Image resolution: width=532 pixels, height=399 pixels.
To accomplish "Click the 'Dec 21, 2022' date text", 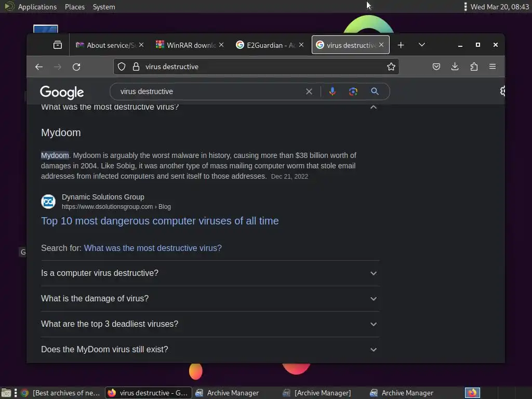I will click(289, 177).
